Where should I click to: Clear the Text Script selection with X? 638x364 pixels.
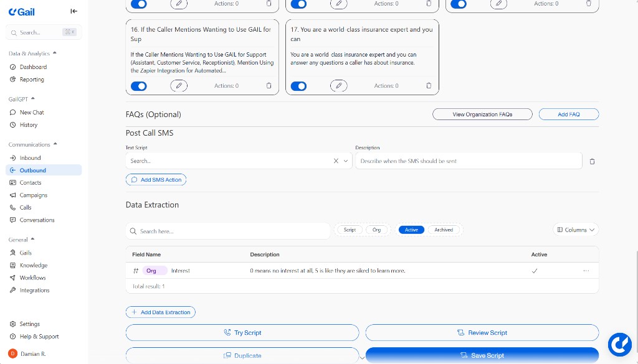[336, 161]
